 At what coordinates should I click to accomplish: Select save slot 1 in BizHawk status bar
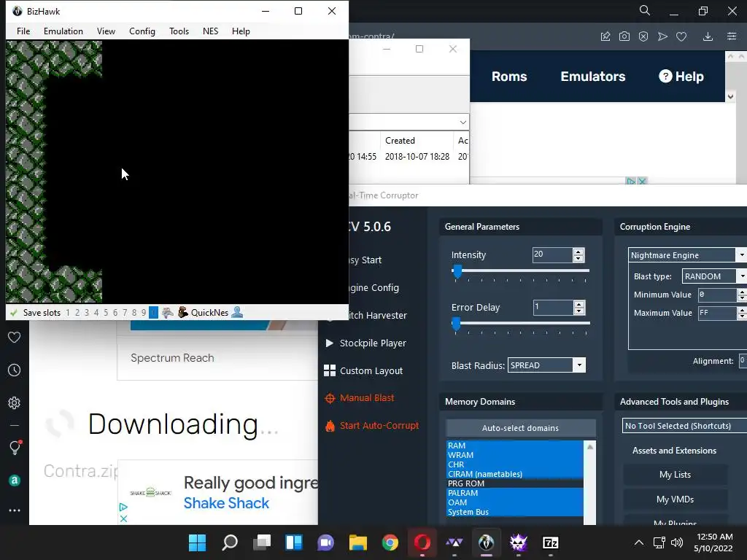click(x=68, y=313)
